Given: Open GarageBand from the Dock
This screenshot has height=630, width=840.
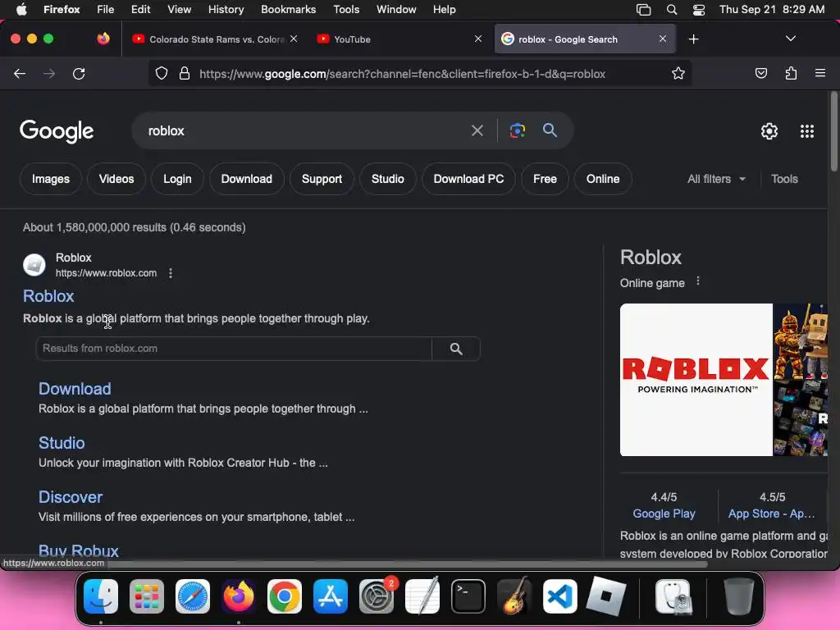Looking at the screenshot, I should point(514,596).
